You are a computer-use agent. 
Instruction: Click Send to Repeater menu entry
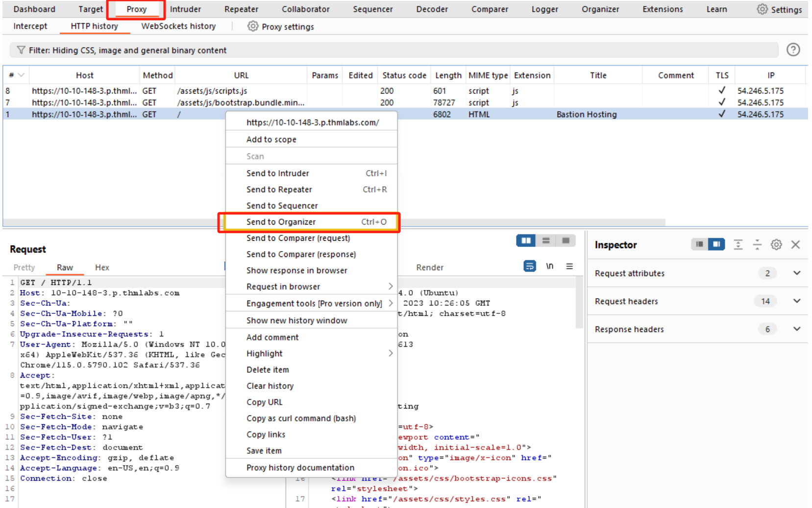click(x=279, y=190)
